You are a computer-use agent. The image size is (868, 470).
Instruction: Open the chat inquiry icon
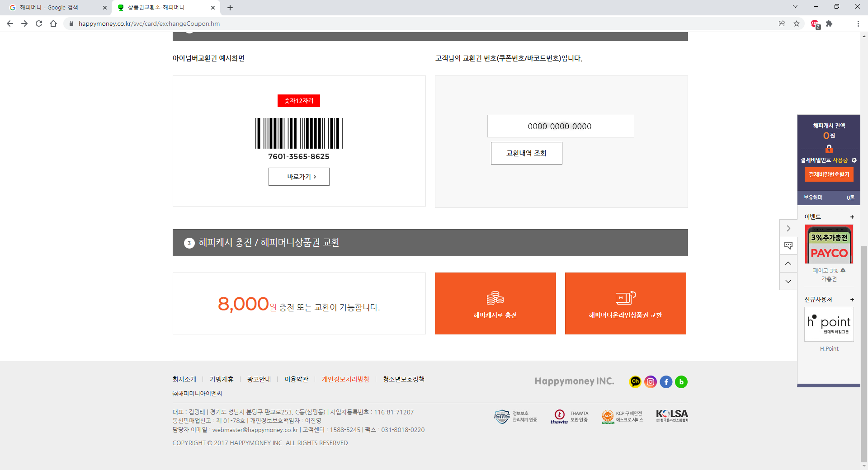pos(788,245)
